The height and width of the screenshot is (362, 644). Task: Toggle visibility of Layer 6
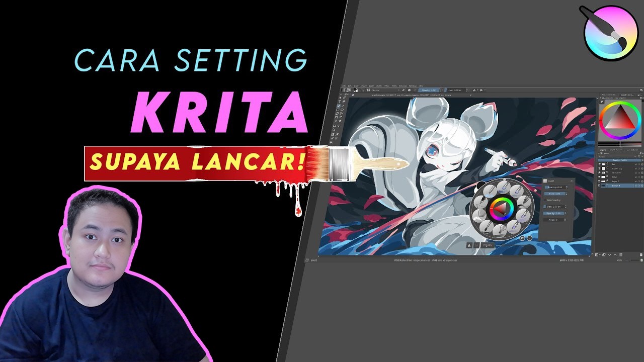(599, 186)
